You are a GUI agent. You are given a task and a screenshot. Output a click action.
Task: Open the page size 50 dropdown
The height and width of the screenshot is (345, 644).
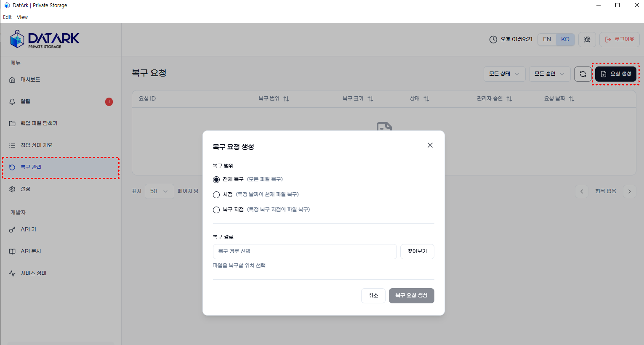(160, 191)
